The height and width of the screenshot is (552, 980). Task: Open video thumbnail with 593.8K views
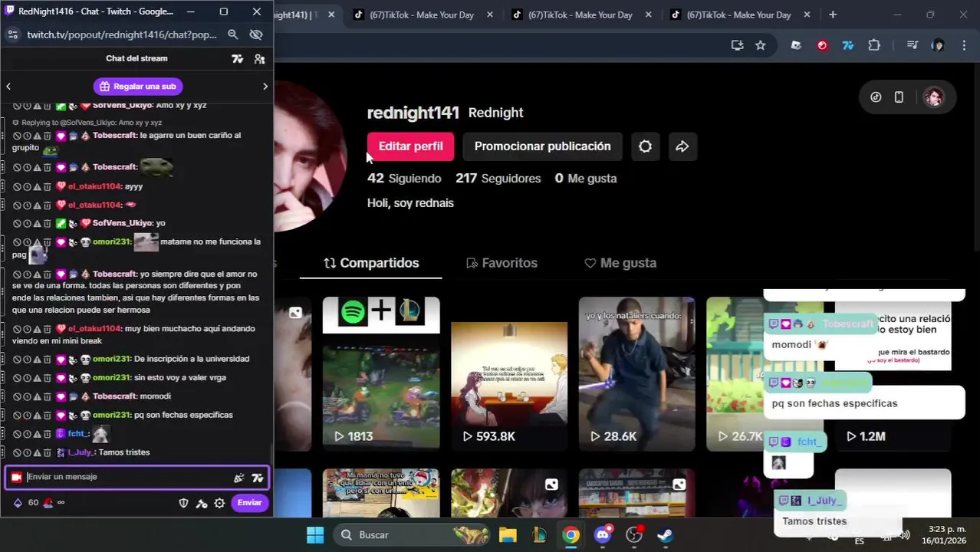tap(509, 373)
